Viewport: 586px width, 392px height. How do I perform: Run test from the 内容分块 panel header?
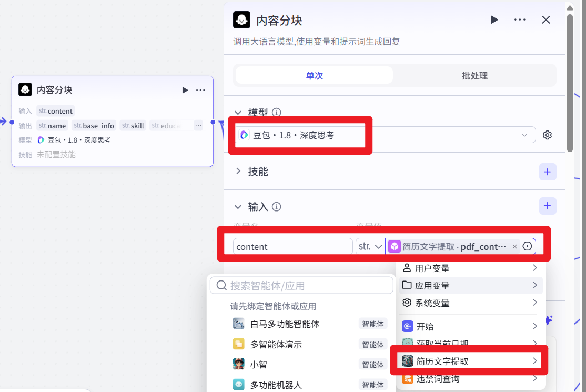[494, 19]
